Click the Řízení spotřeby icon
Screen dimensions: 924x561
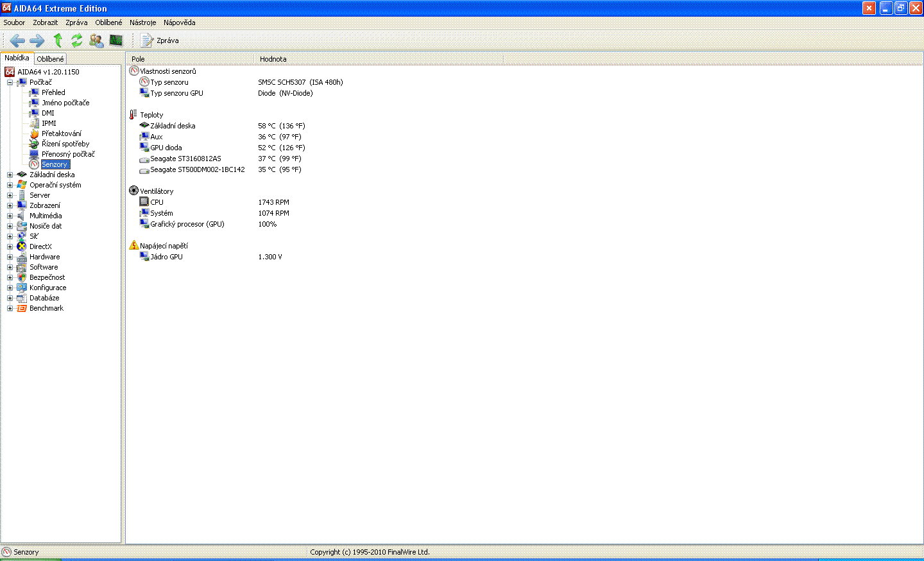coord(34,144)
